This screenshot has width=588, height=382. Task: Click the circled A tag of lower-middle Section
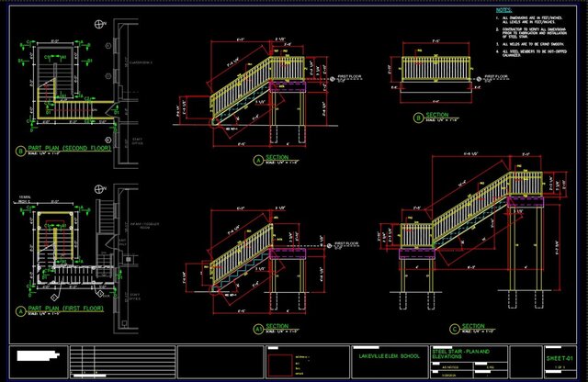coord(258,328)
